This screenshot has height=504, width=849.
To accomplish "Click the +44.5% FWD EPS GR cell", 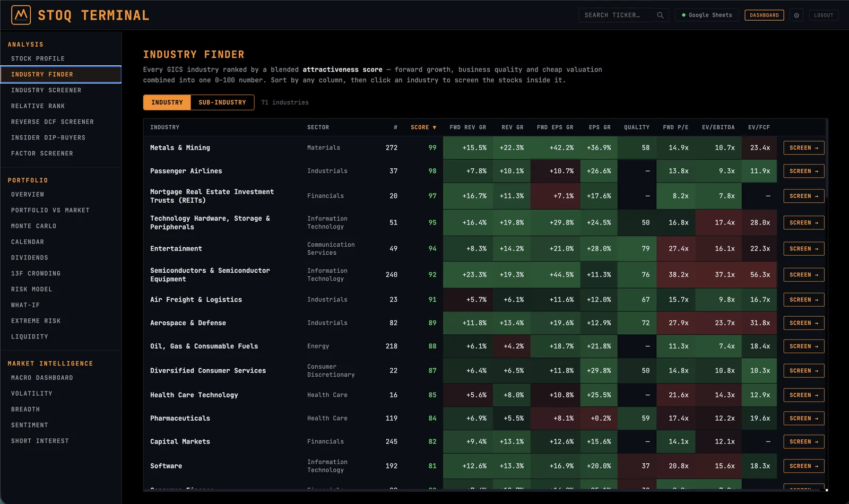I will (x=556, y=275).
